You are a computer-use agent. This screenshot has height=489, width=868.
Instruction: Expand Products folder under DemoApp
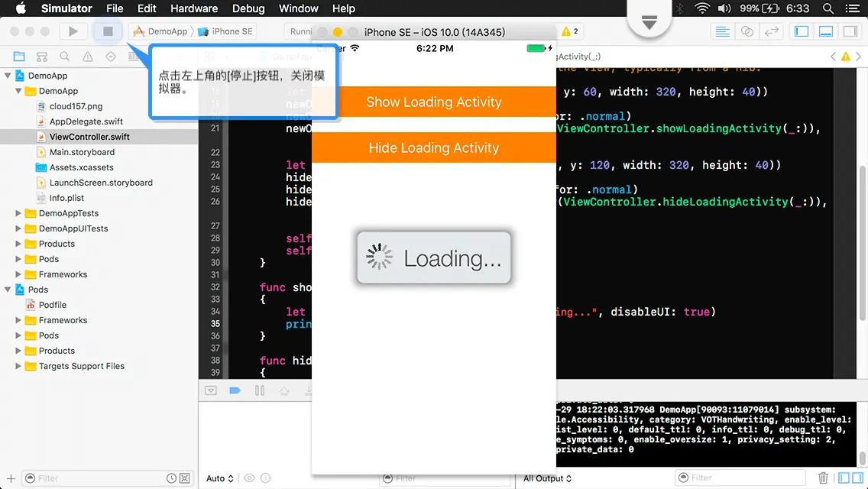pos(18,244)
